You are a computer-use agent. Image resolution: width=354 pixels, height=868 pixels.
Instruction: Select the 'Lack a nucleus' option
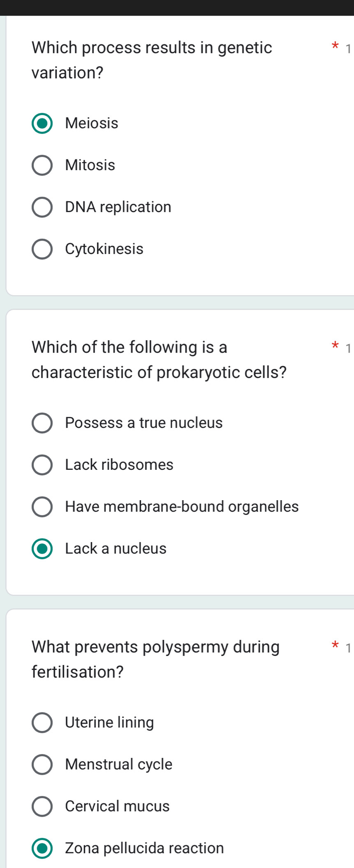coord(42,549)
